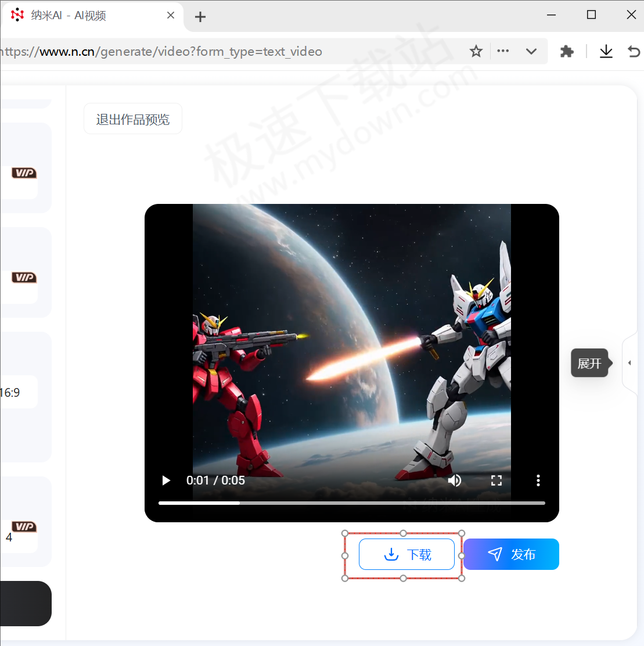
Task: Seek along the video progress bar
Action: point(352,503)
